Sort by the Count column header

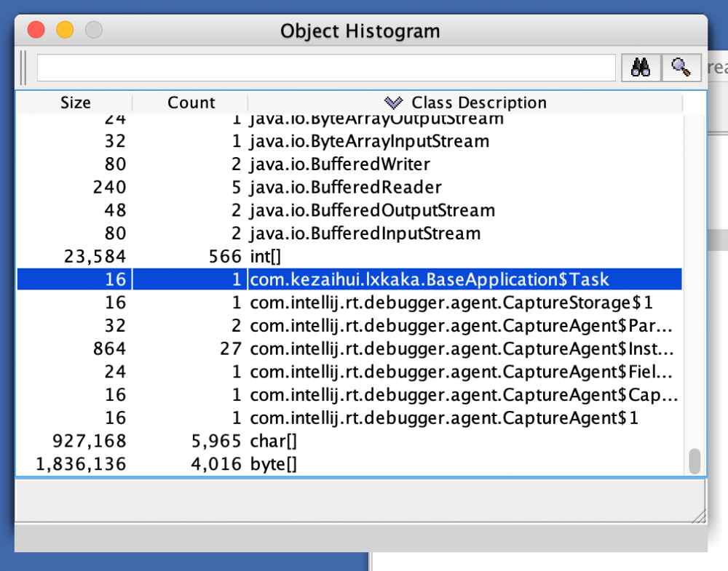(x=191, y=103)
